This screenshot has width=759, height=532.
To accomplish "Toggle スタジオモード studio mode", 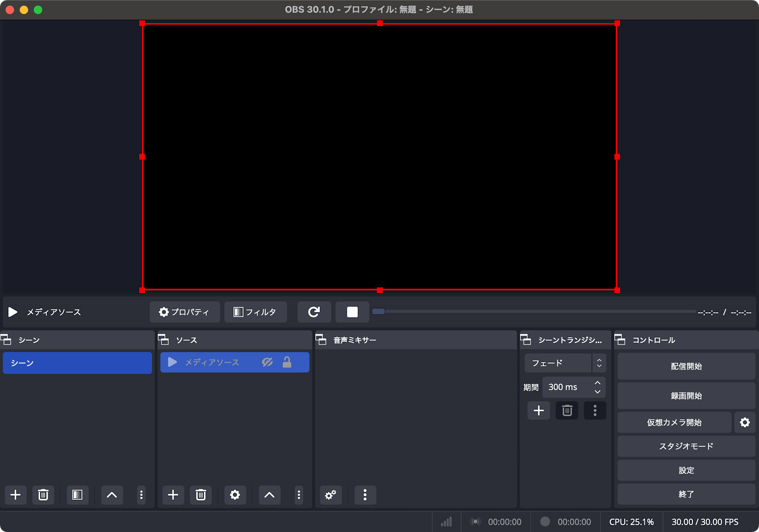I will (687, 446).
